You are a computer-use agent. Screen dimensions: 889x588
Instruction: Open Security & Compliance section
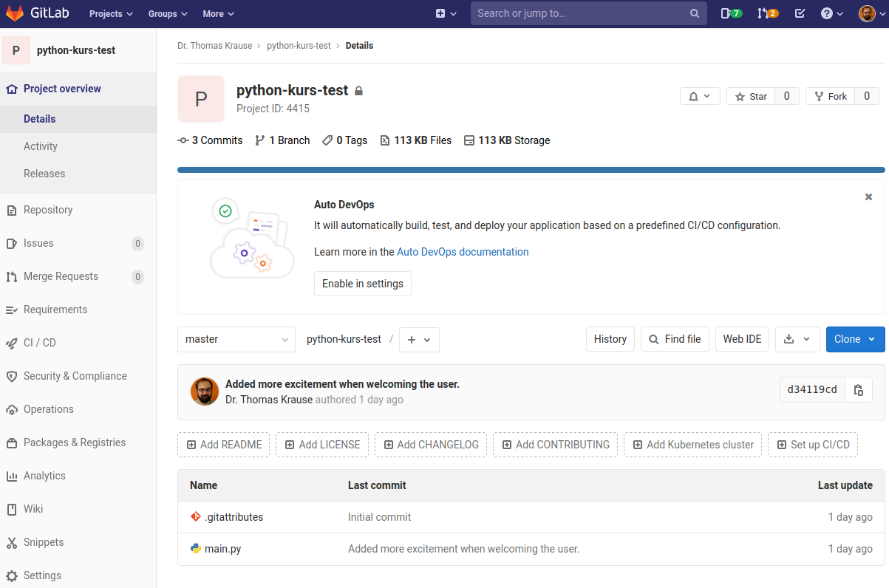(78, 376)
